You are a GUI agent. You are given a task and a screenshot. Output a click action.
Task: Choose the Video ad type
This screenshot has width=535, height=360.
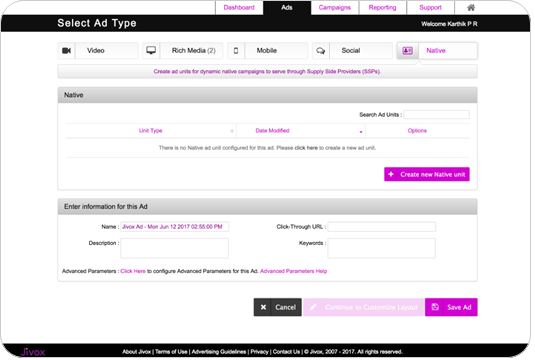[98, 51]
